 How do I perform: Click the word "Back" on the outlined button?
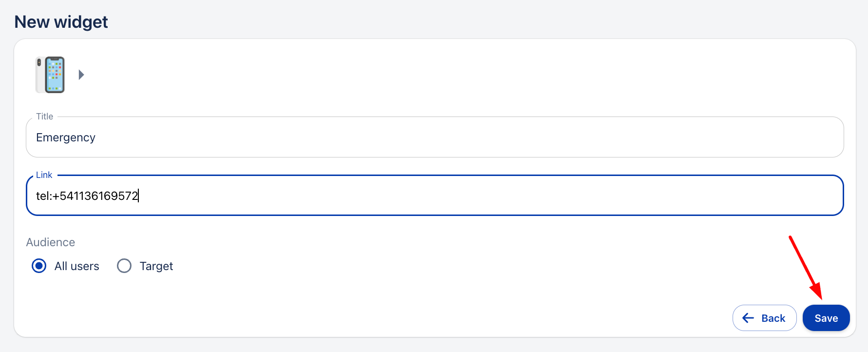coord(773,318)
